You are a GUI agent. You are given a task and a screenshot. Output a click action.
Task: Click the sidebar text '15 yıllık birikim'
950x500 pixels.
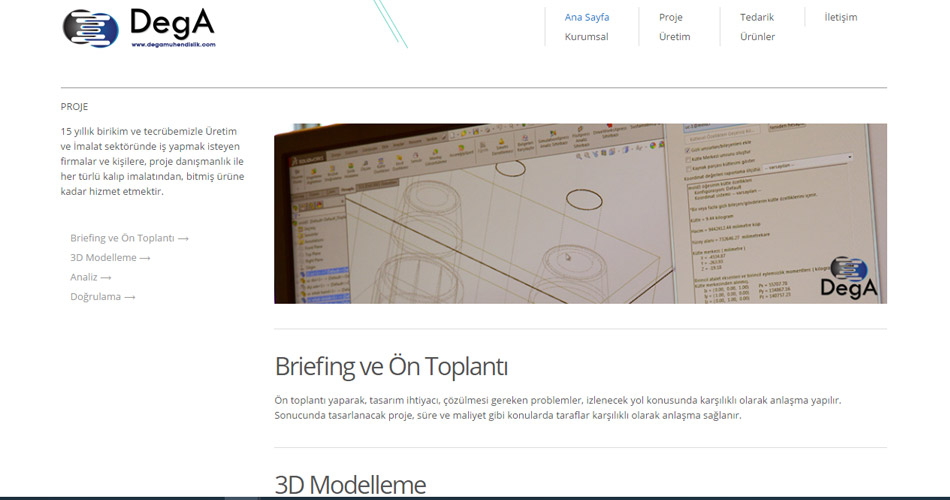tap(152, 161)
